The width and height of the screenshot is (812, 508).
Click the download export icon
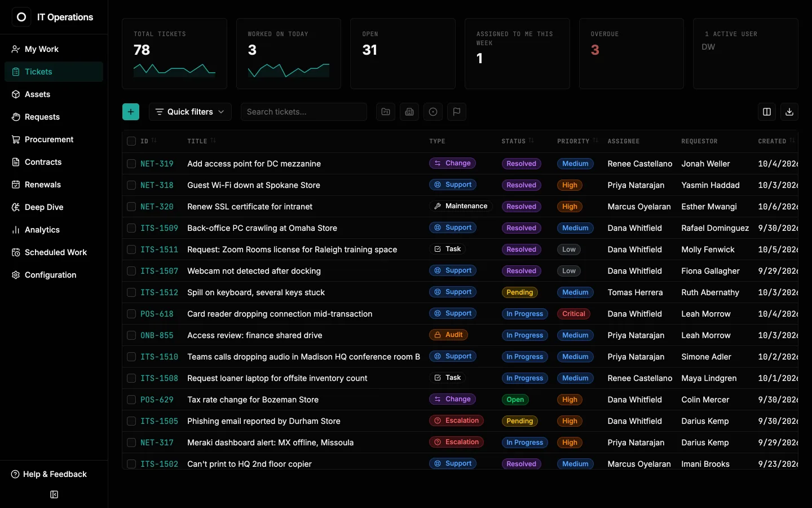coord(789,112)
